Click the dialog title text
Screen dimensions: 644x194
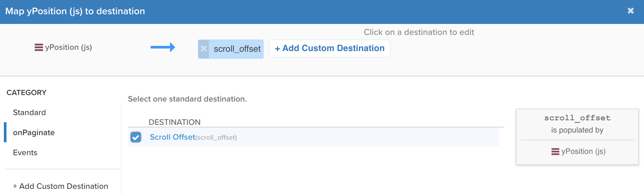pos(75,11)
